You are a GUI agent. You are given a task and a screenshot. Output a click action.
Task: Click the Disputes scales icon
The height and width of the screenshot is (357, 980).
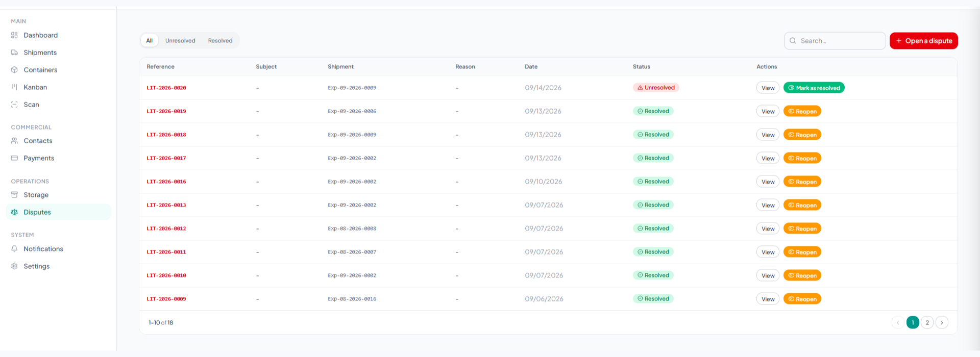tap(14, 212)
